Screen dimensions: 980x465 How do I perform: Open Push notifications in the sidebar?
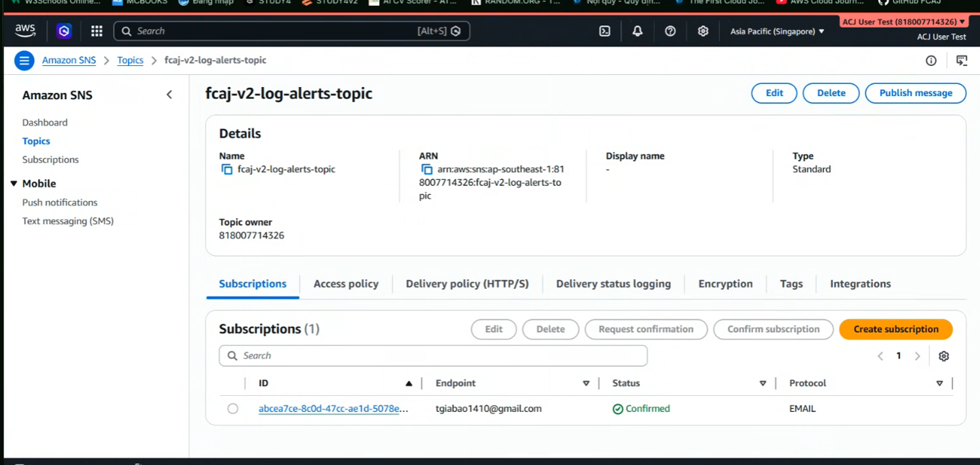60,202
